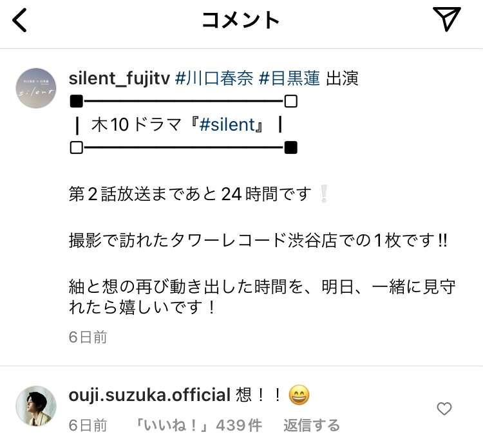Tap the コメント header title

point(241,20)
